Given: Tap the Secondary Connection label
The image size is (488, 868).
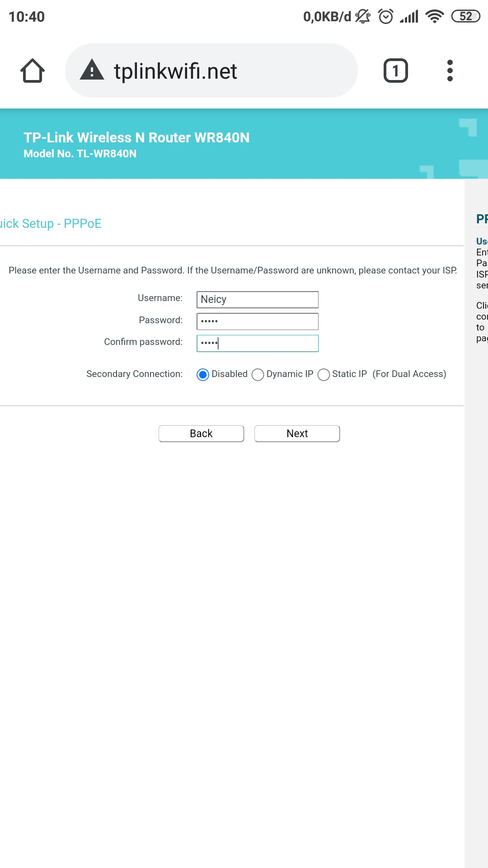Looking at the screenshot, I should pos(134,374).
